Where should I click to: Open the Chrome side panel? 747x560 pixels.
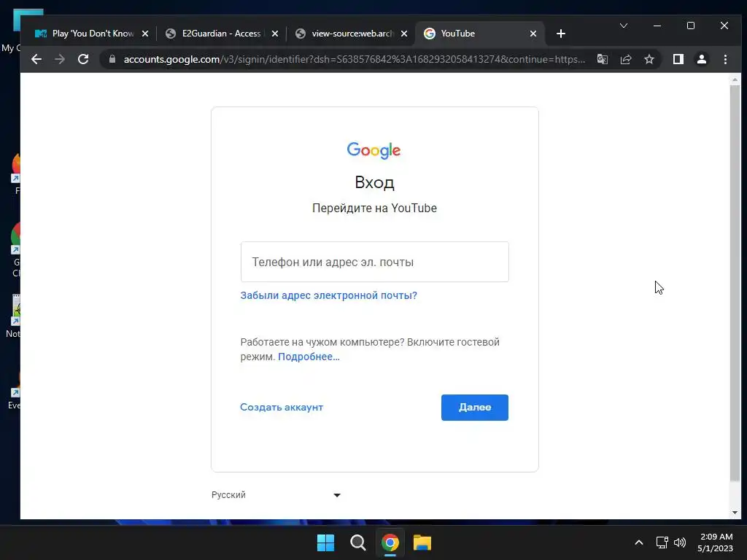(x=678, y=59)
